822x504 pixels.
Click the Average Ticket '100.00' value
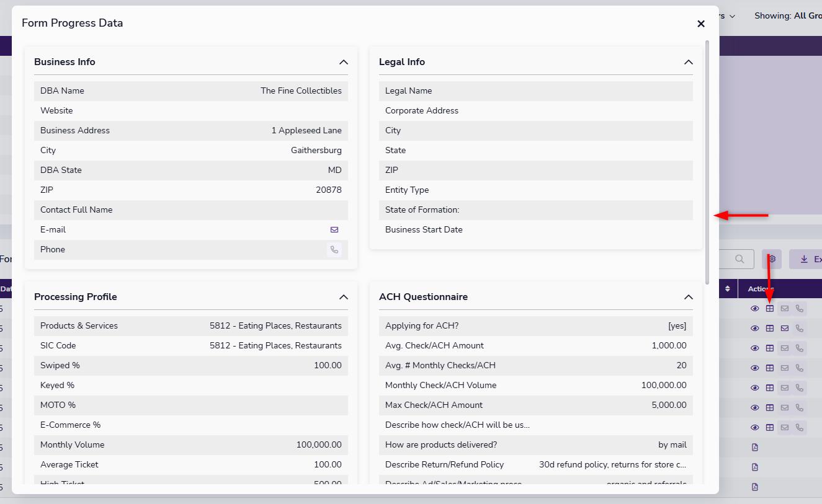[x=328, y=464]
